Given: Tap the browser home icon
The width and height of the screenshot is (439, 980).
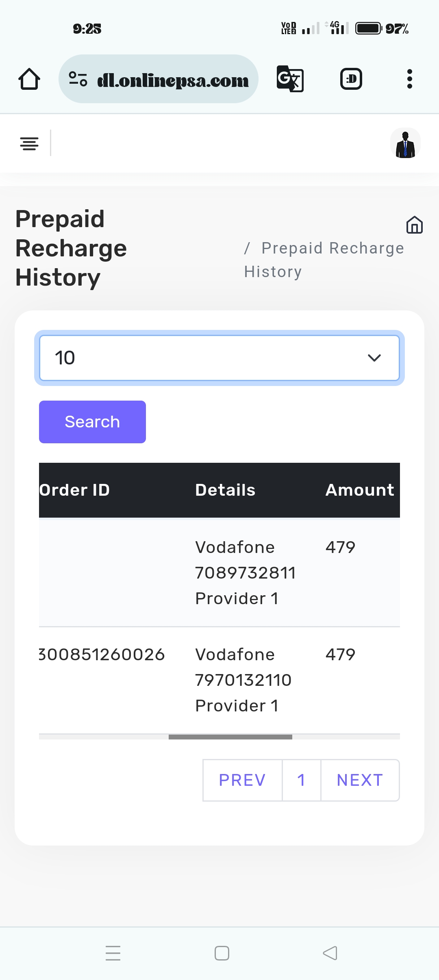Looking at the screenshot, I should (x=29, y=79).
